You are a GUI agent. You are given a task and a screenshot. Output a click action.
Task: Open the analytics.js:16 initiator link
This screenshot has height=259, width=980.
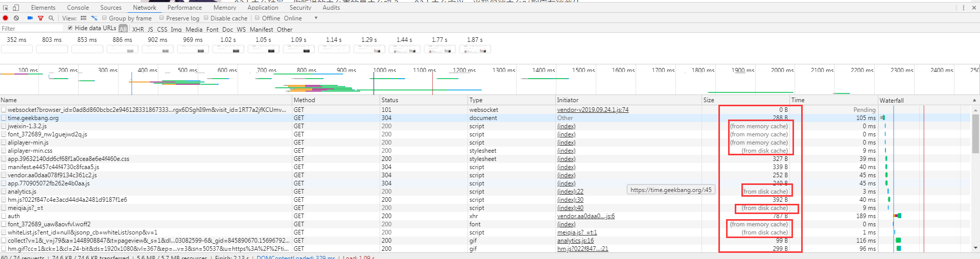click(575, 241)
